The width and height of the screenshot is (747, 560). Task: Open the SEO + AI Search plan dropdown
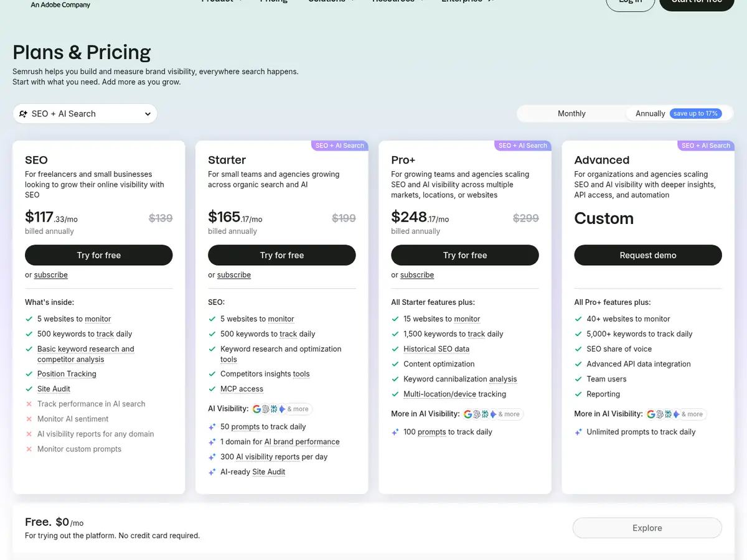click(85, 114)
